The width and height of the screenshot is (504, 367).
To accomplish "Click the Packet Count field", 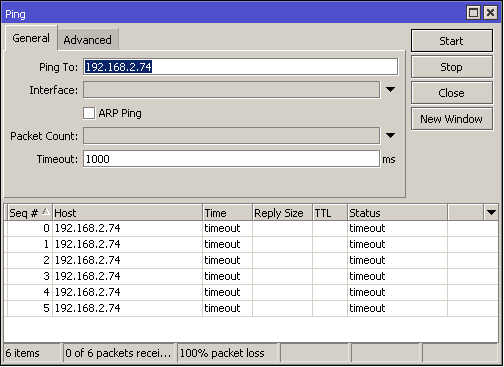I will pyautogui.click(x=231, y=135).
